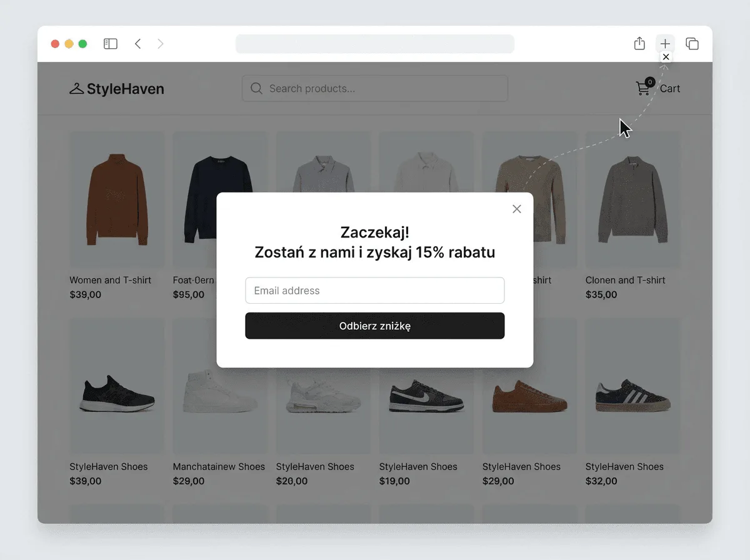
Task: Click the Odbierz zniżkę button
Action: pyautogui.click(x=374, y=326)
